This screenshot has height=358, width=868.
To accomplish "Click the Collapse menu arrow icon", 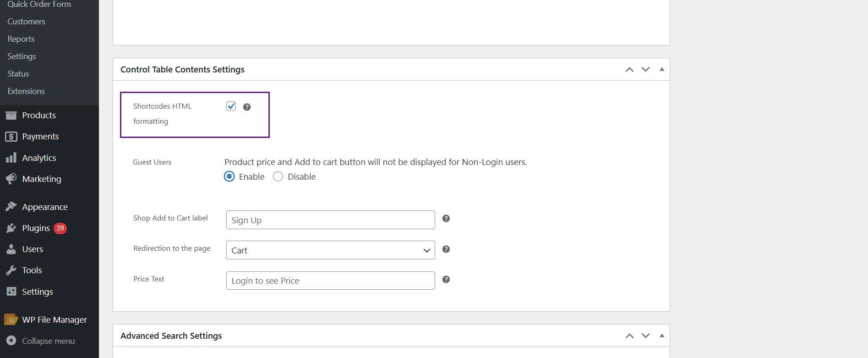I will [11, 341].
